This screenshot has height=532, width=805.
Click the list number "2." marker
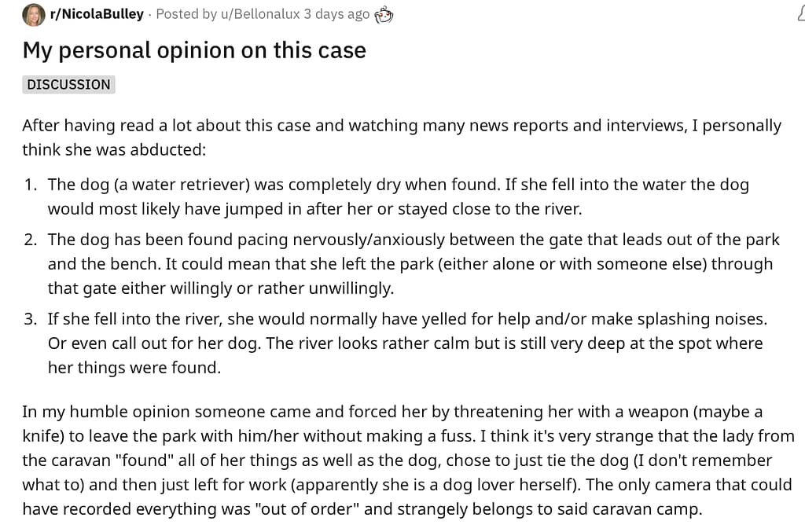pos(31,240)
